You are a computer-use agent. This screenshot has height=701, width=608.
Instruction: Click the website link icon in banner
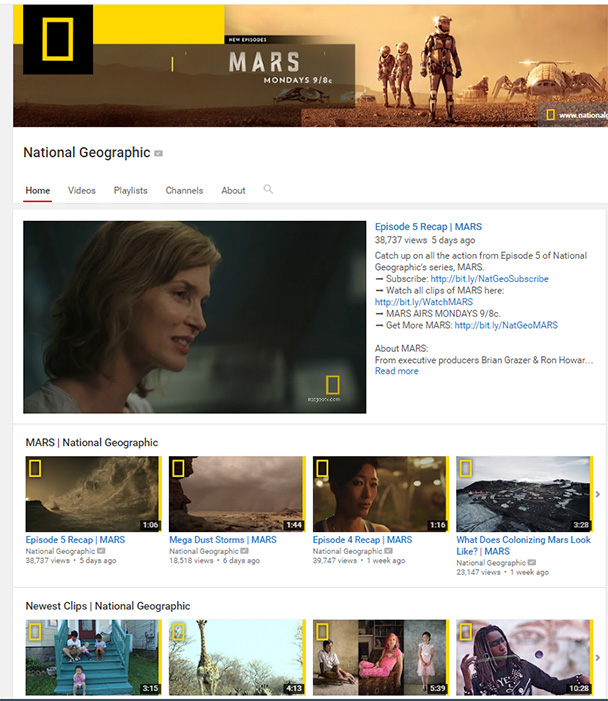(x=550, y=115)
